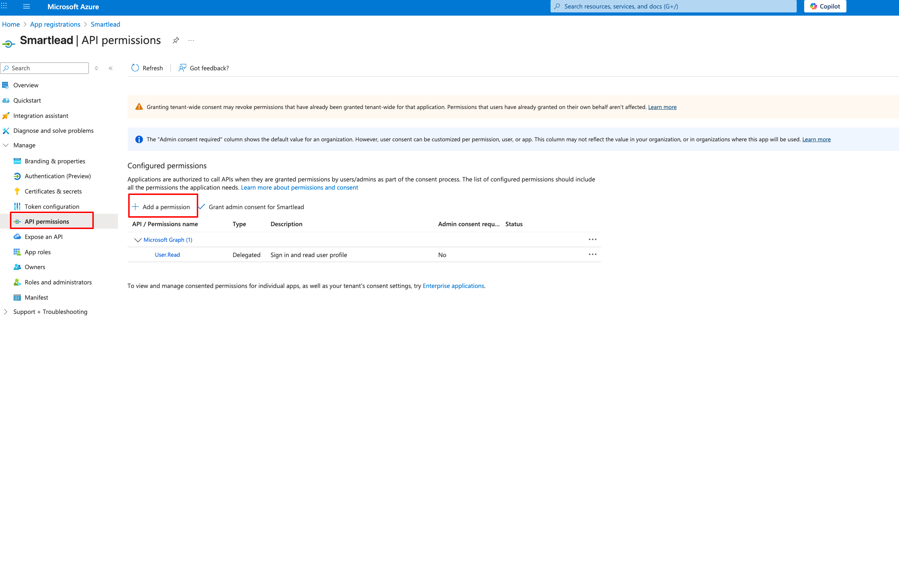Click the sidebar Search box
The width and height of the screenshot is (899, 588).
[x=44, y=68]
